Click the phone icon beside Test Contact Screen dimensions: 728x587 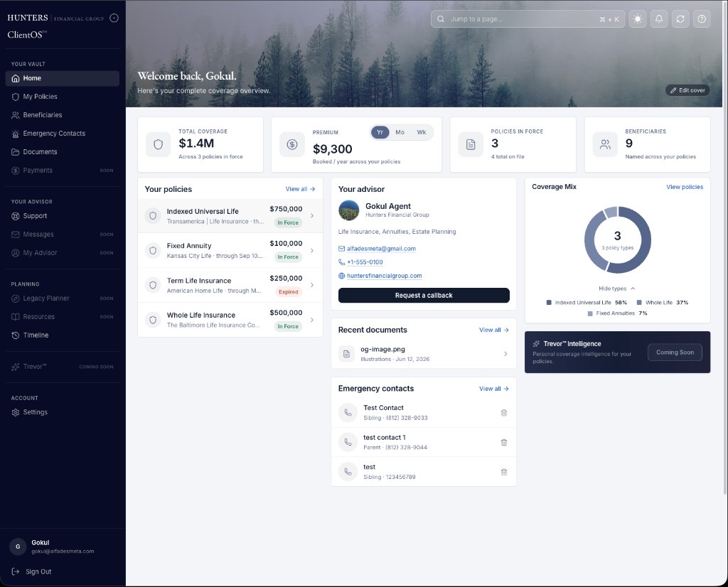348,412
